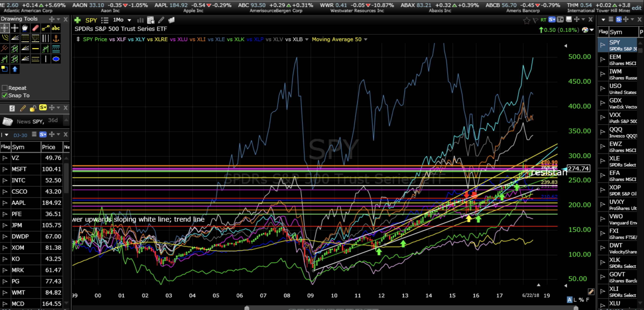Open the chart color palette icon
This screenshot has height=310, width=644.
(x=585, y=30)
